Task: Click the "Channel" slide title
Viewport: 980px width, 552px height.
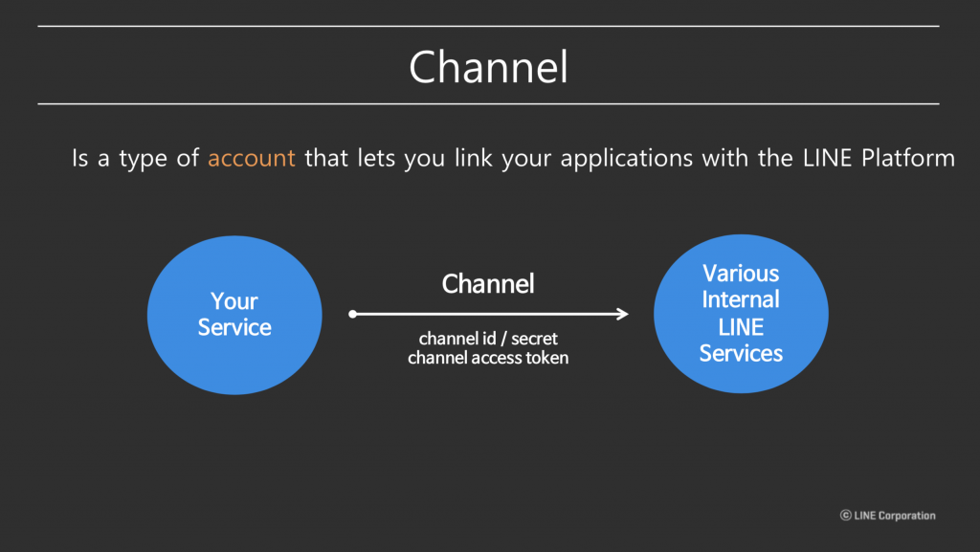Action: coord(488,67)
